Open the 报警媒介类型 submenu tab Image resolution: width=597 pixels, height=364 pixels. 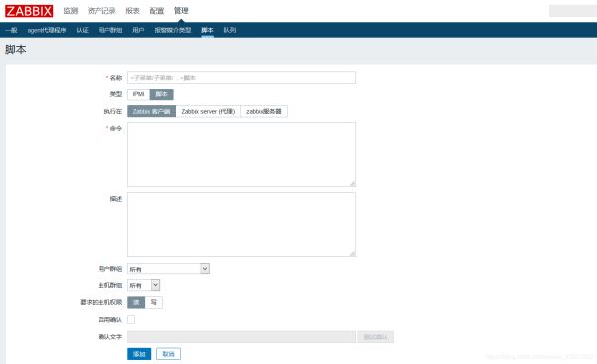173,30
